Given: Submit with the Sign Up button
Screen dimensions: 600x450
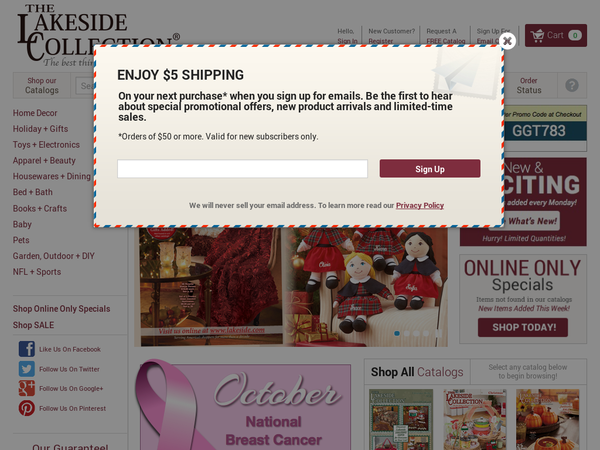Looking at the screenshot, I should 430,169.
